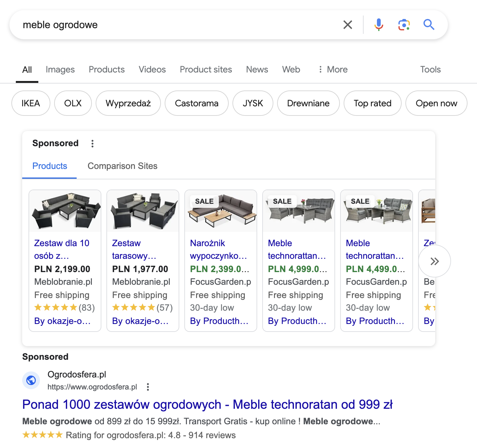The height and width of the screenshot is (448, 477).
Task: Apply the Wyprzedaż filter chip
Action: click(128, 103)
